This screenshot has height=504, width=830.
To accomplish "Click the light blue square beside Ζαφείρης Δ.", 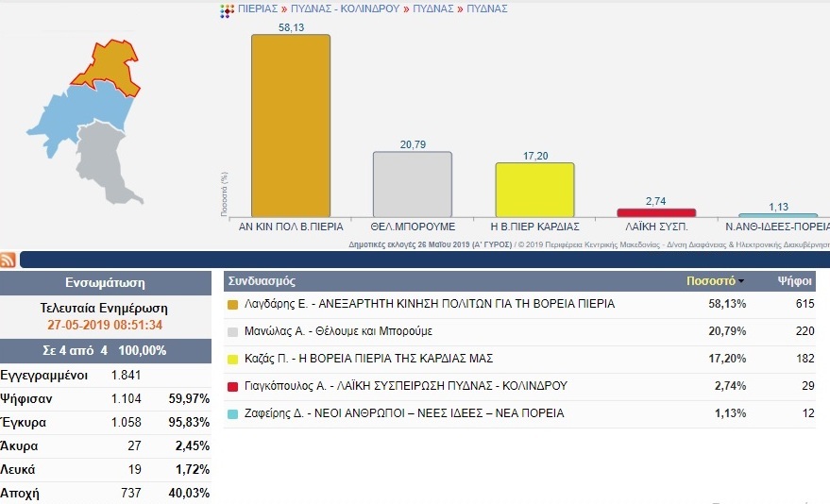I will click(233, 413).
